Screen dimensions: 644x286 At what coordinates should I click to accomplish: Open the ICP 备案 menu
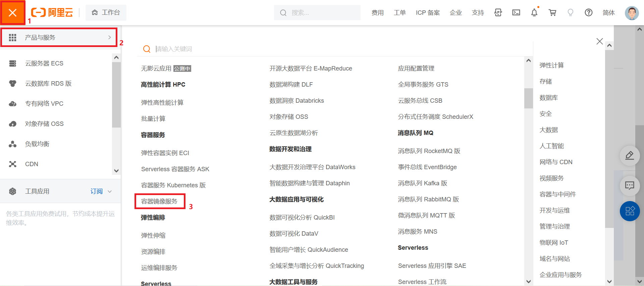[x=428, y=12]
